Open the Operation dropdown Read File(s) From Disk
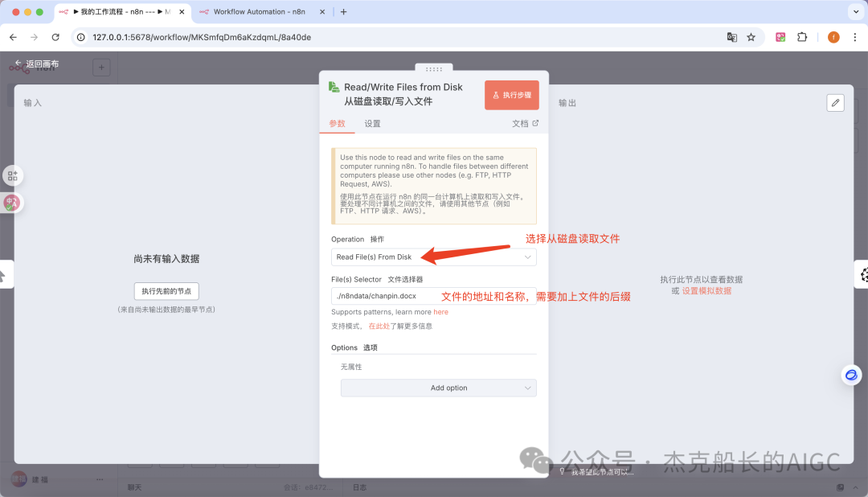 (x=433, y=257)
